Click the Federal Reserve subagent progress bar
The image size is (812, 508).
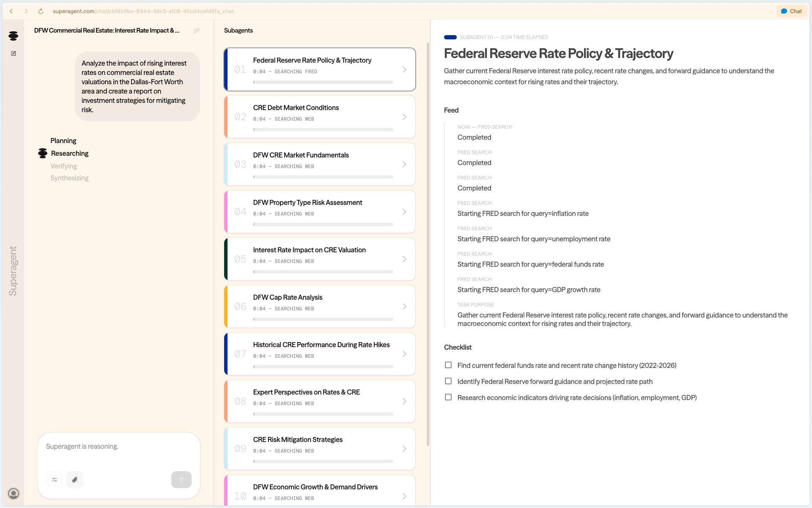click(323, 82)
